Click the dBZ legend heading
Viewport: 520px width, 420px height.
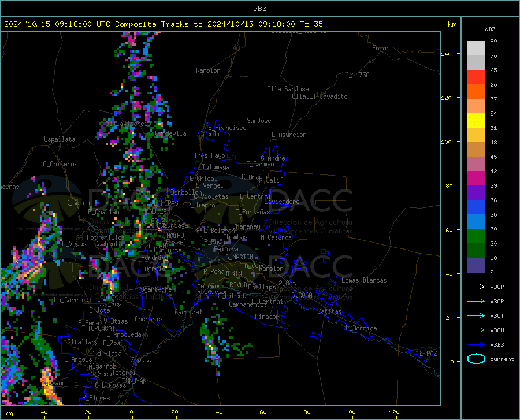(x=490, y=29)
